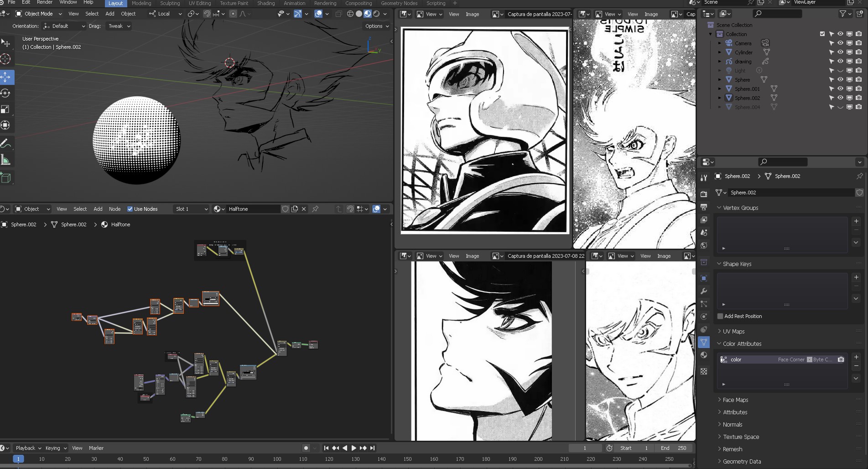Open the Object properties tab
Image resolution: width=868 pixels, height=469 pixels.
(704, 278)
